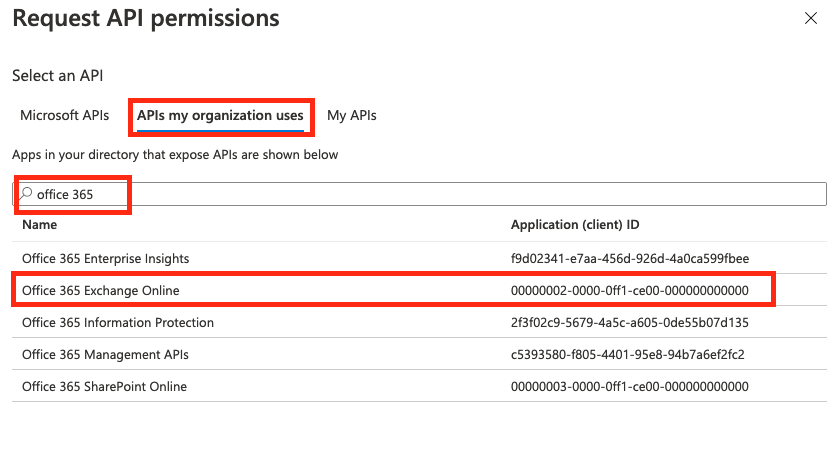Click Exchange Online's client ID 00000002-0000-0ff1

coord(629,290)
